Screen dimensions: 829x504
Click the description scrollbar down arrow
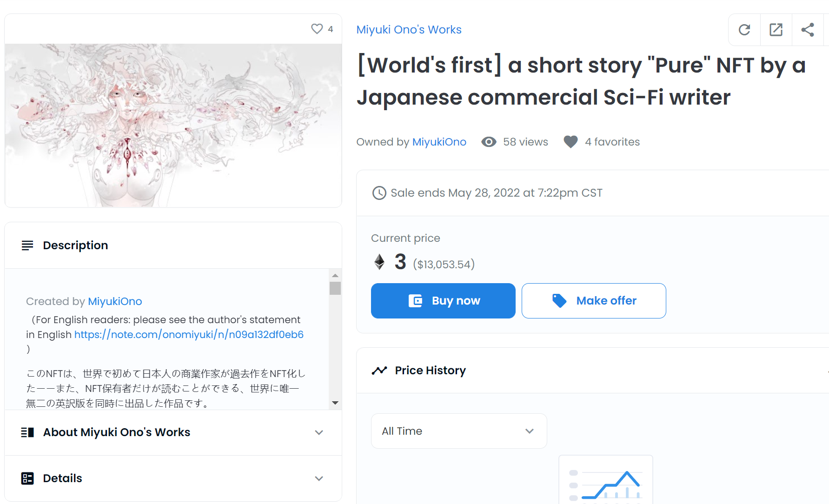click(335, 403)
